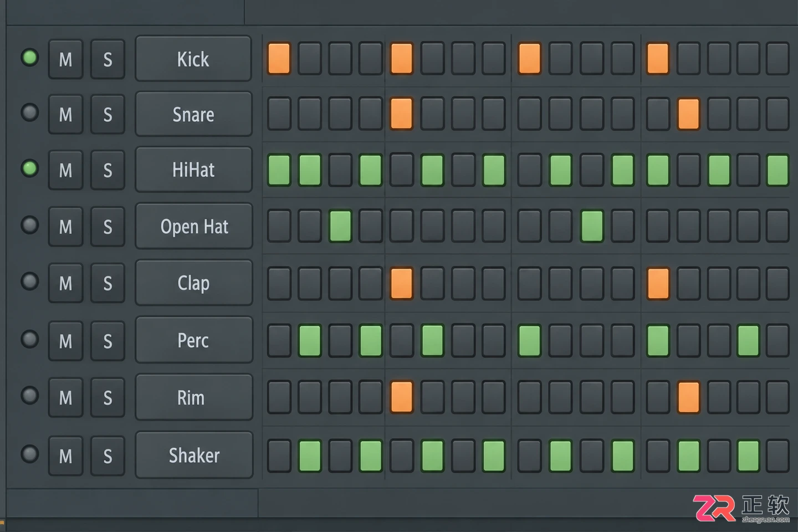Image resolution: width=798 pixels, height=532 pixels.
Task: Mute the Open Hat channel
Action: (x=65, y=227)
